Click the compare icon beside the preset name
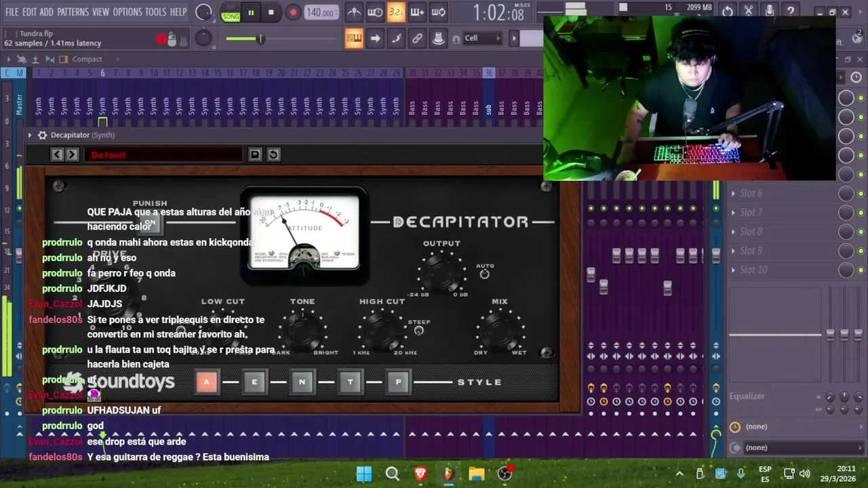 coord(255,155)
